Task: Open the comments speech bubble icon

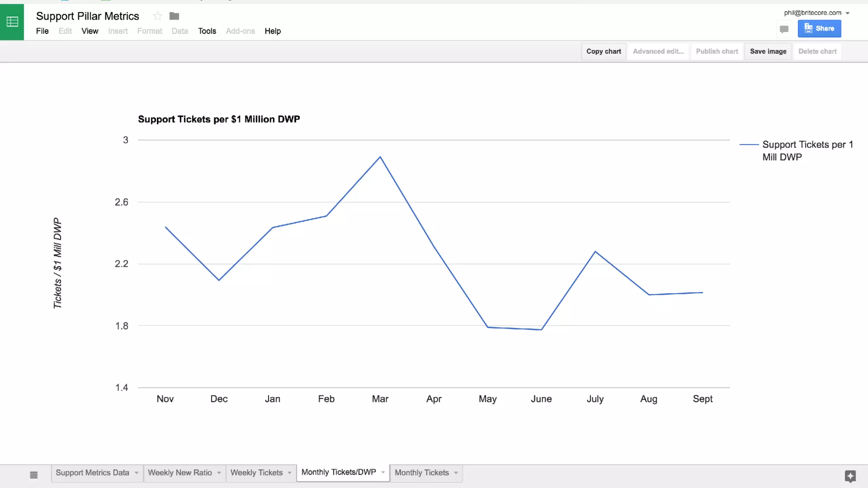Action: coord(784,29)
